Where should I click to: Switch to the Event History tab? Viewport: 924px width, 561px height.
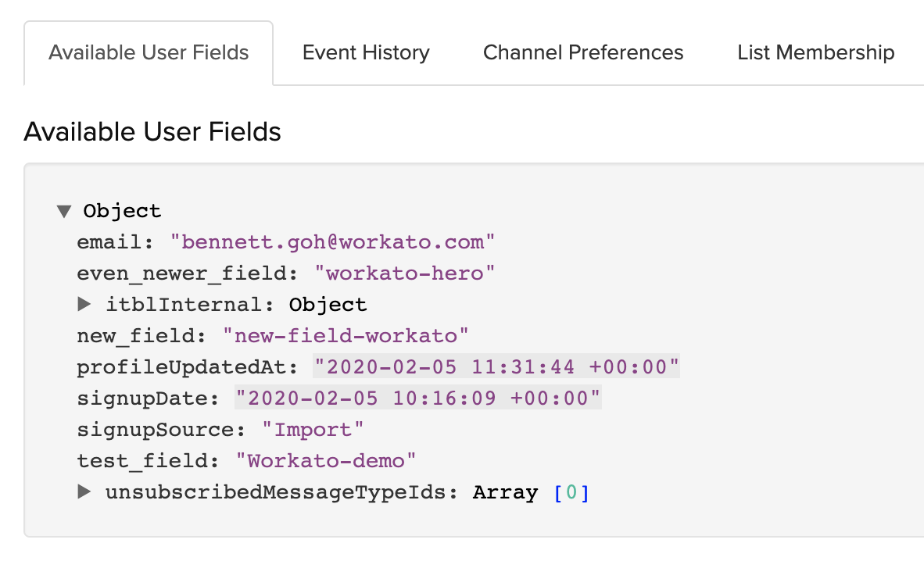(x=365, y=52)
